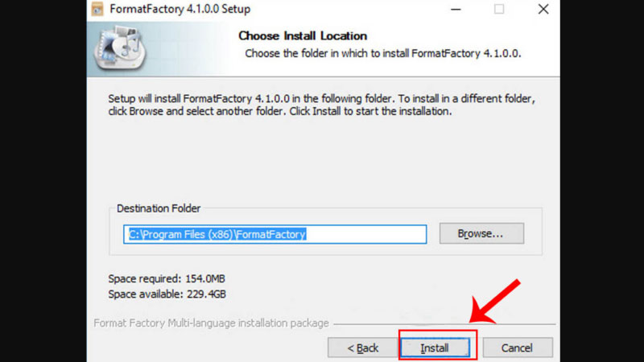Cancel the FormatFactory installation

pyautogui.click(x=518, y=348)
